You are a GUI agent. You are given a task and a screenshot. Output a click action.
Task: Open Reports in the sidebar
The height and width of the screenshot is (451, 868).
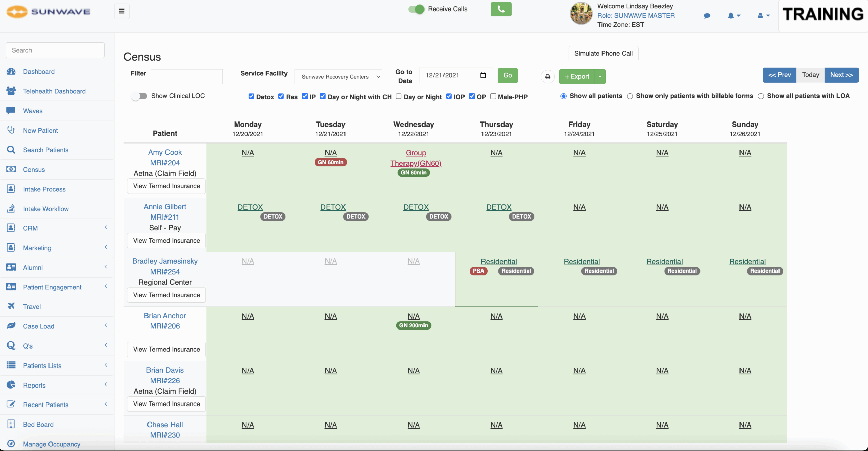pyautogui.click(x=34, y=385)
